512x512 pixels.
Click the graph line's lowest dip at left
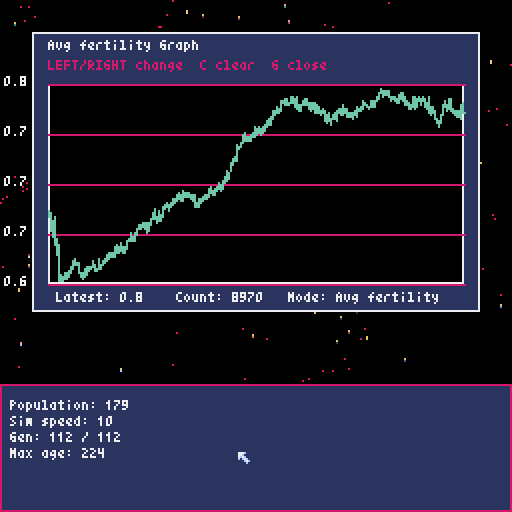click(x=61, y=278)
